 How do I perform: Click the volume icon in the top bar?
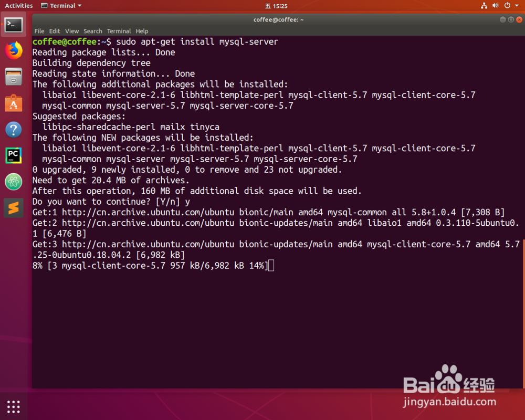pyautogui.click(x=495, y=6)
